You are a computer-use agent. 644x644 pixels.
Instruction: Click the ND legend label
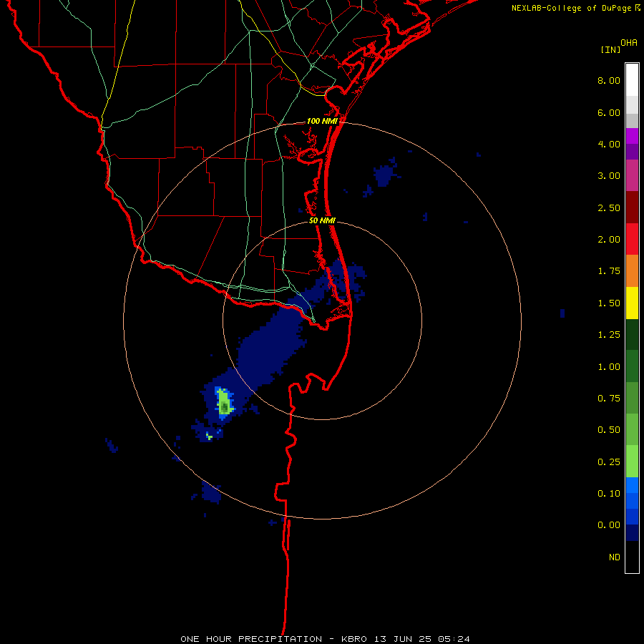point(615,557)
